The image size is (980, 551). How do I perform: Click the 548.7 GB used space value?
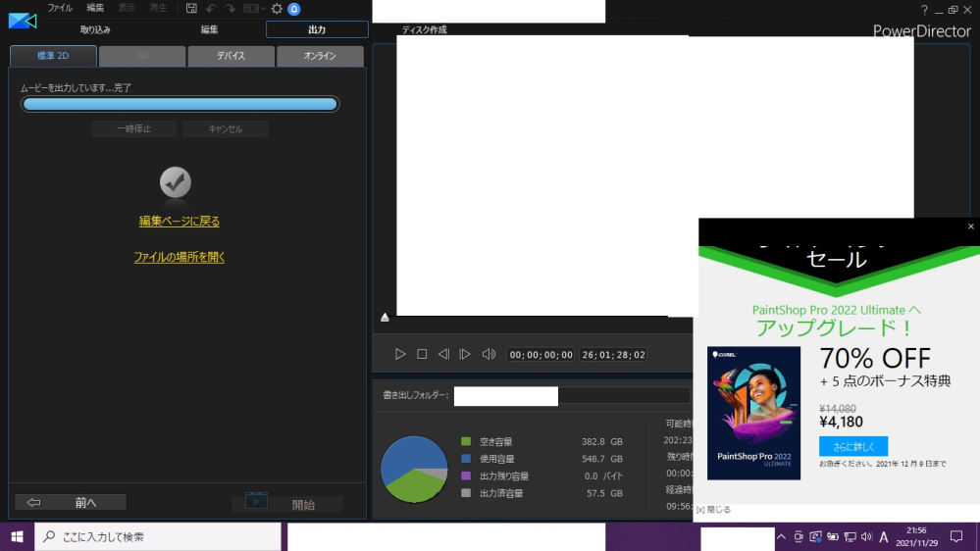coord(602,459)
